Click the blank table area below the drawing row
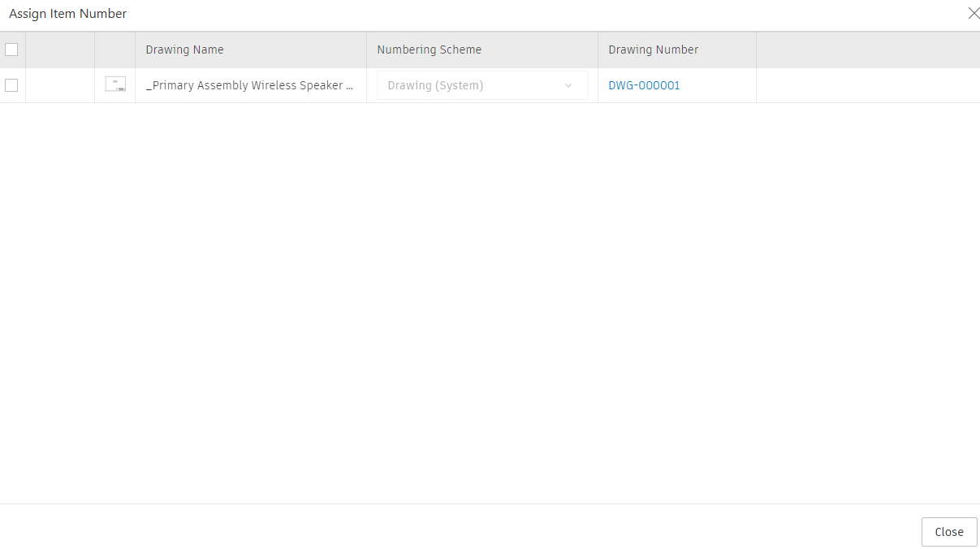The height and width of the screenshot is (549, 980). 487,300
